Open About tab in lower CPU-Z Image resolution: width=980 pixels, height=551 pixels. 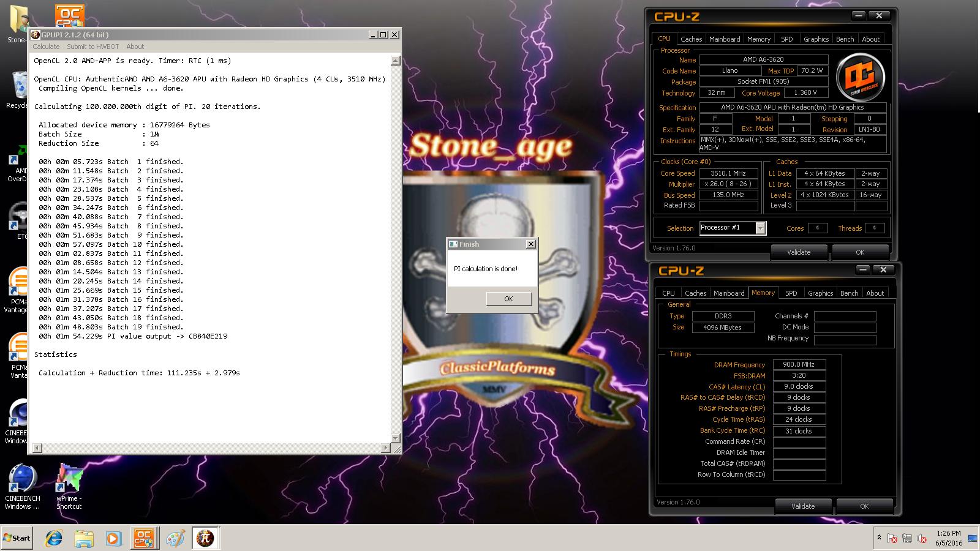(875, 293)
